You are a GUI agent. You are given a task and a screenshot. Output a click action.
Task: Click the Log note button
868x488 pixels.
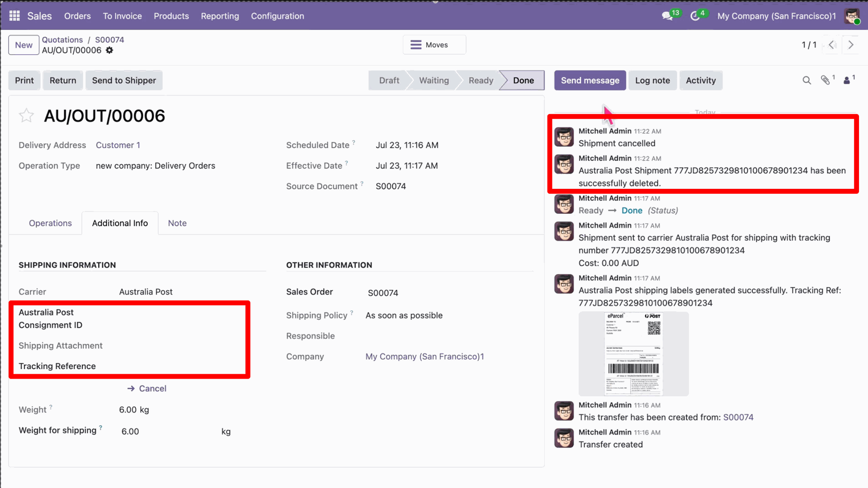[x=652, y=80]
